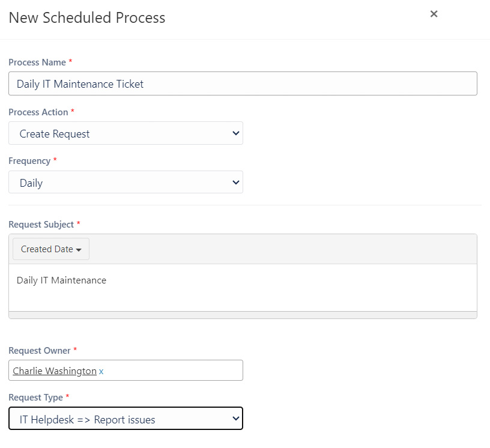Click the Frequency dropdown chevron arrow

pyautogui.click(x=236, y=182)
